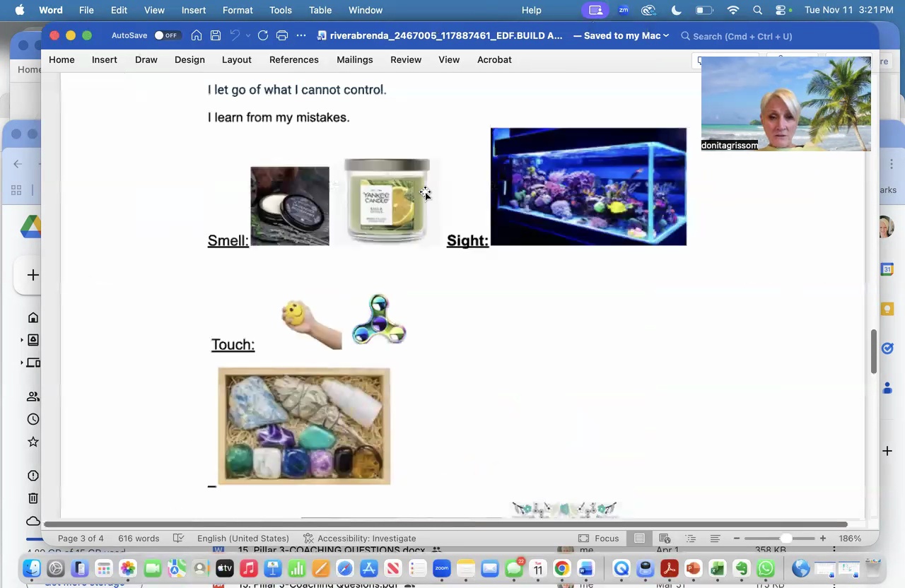
Task: Select Outline view icon
Action: pos(690,538)
